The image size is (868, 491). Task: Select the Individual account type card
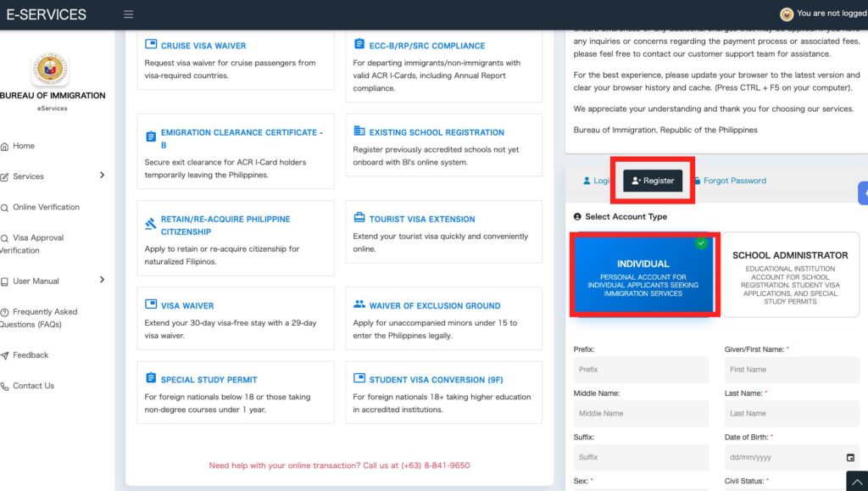pos(645,276)
